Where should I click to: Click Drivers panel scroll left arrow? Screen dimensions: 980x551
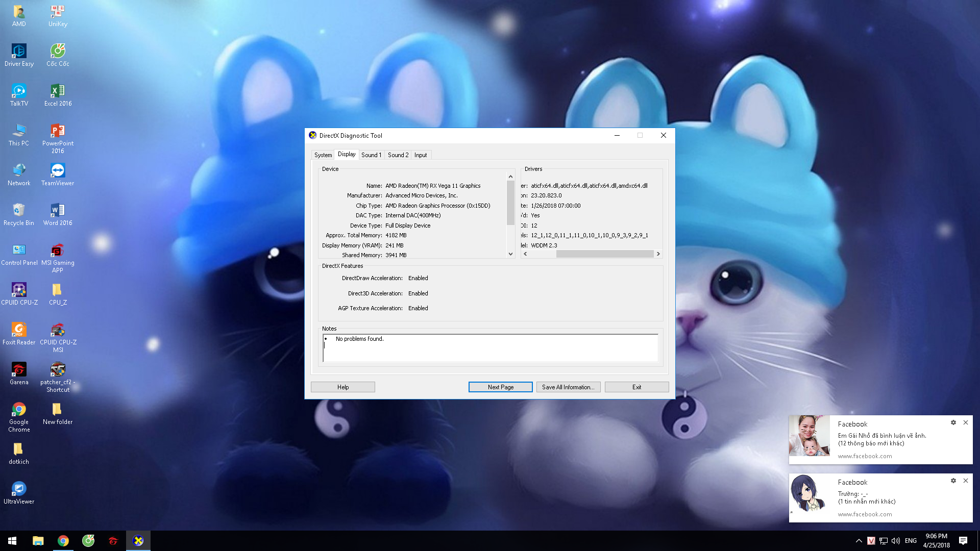coord(525,254)
